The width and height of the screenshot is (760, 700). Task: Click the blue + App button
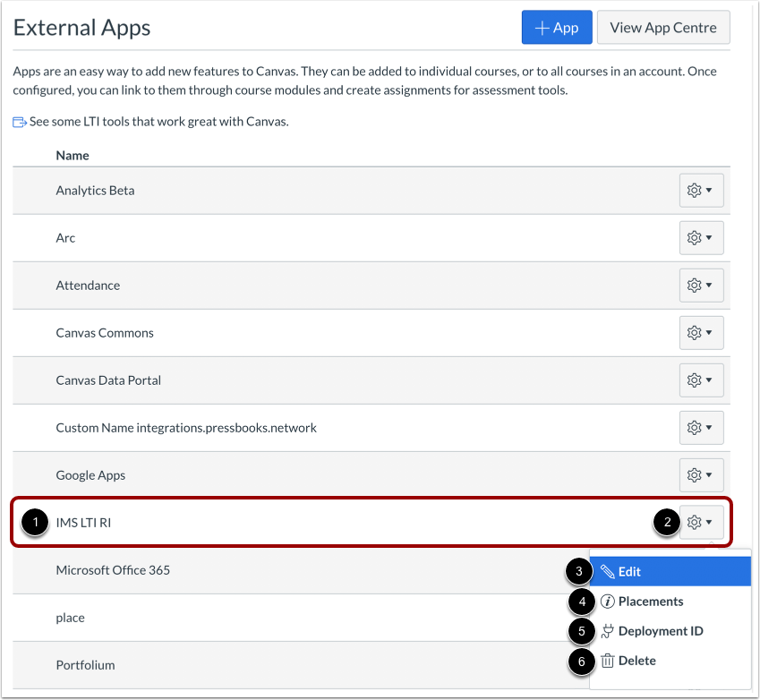tap(556, 28)
